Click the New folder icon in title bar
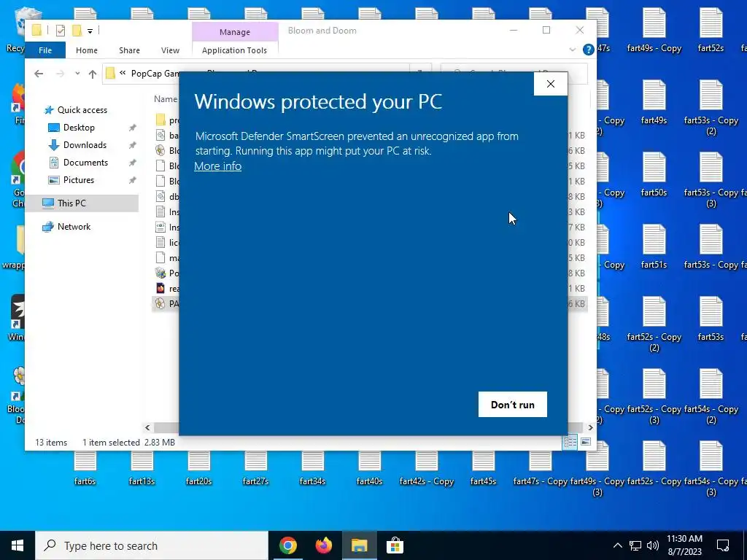 tap(77, 31)
